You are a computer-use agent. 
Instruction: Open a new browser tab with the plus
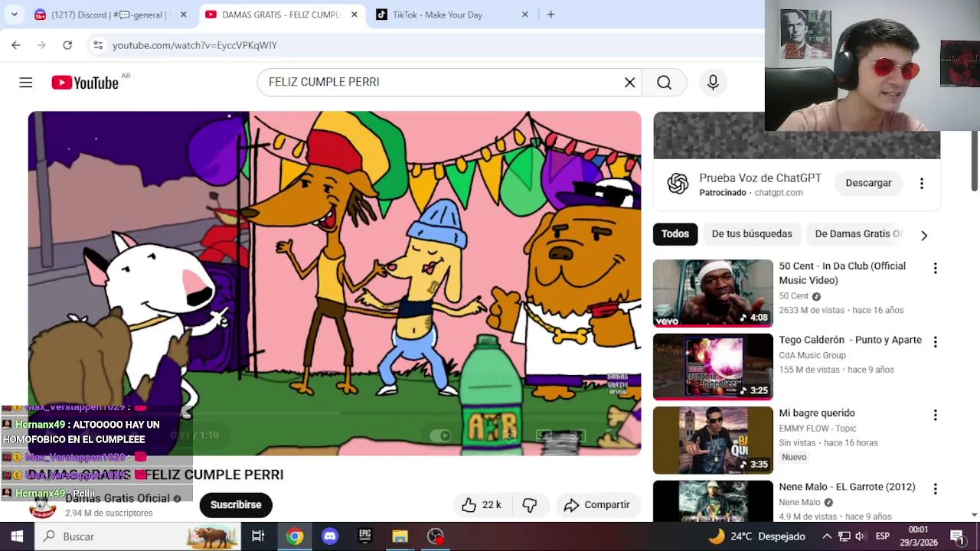[x=550, y=15]
